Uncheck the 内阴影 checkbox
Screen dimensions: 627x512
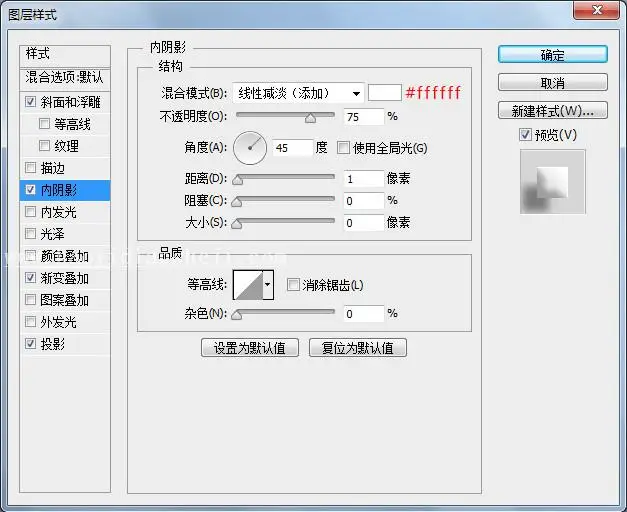click(x=30, y=190)
